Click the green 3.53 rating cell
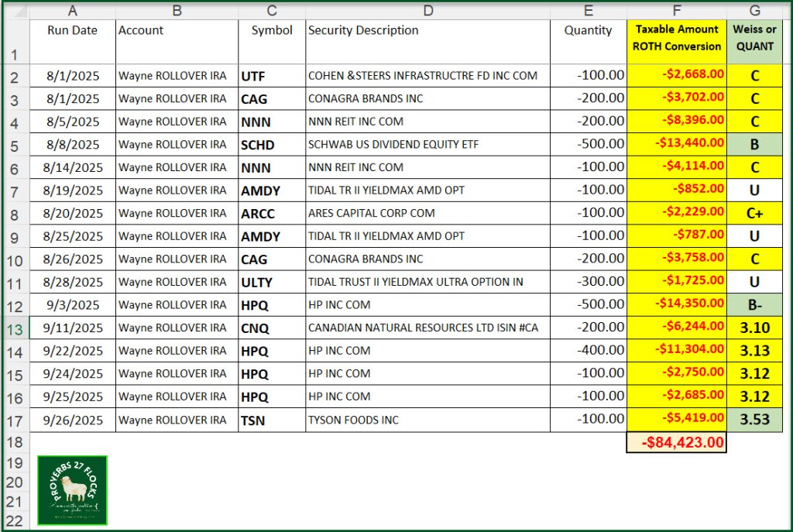 (754, 420)
